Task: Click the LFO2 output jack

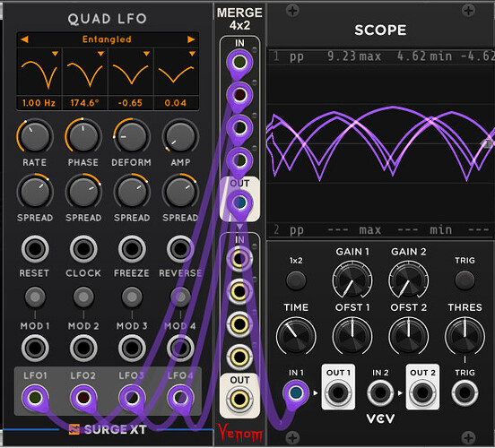Action: pyautogui.click(x=83, y=398)
